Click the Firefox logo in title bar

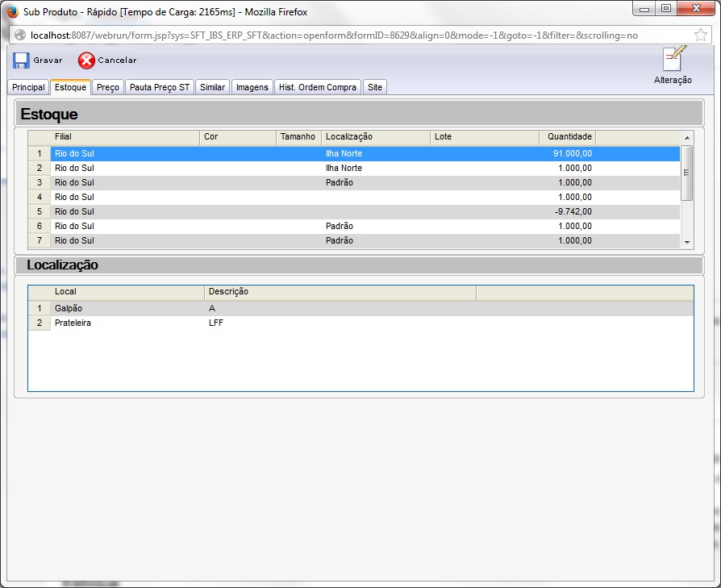[12, 11]
